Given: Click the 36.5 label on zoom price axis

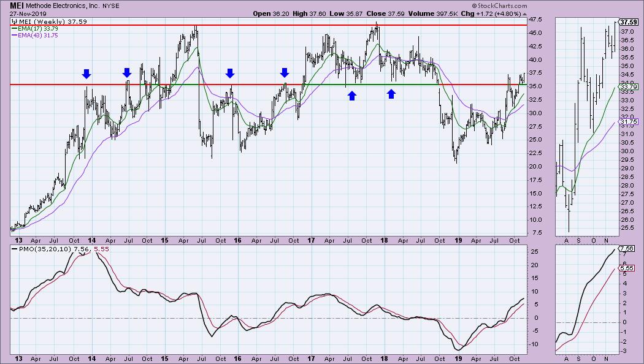Looking at the screenshot, I should [626, 40].
